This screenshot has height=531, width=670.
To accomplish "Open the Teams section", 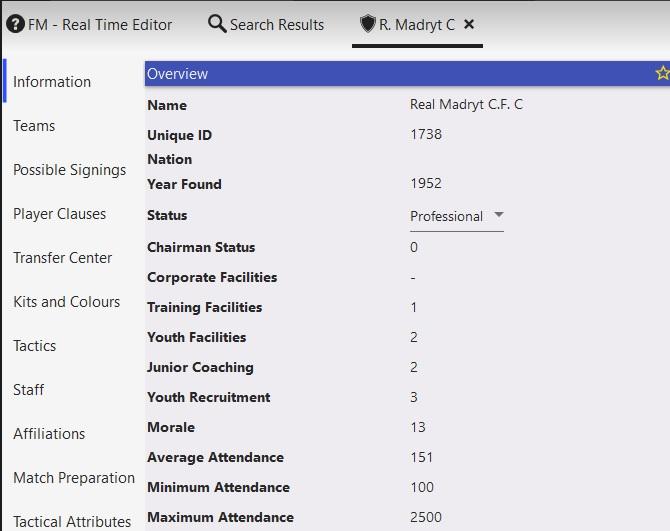I will coord(34,126).
